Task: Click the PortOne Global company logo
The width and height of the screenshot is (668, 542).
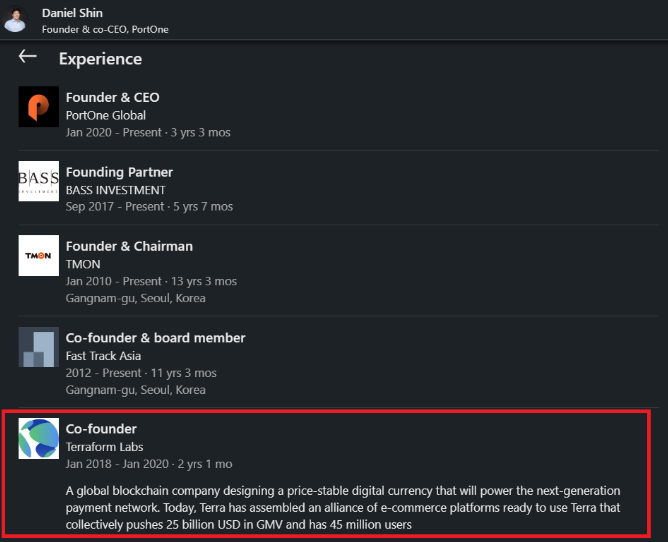Action: tap(39, 107)
